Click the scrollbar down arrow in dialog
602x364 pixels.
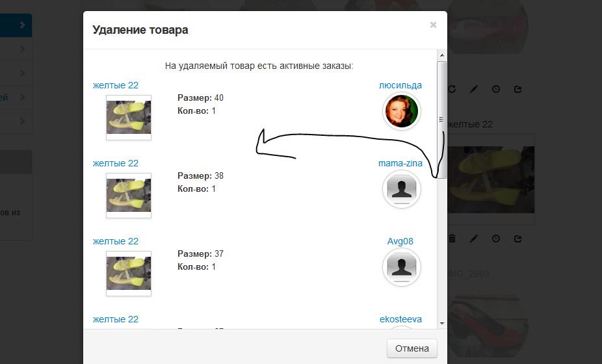coord(442,323)
